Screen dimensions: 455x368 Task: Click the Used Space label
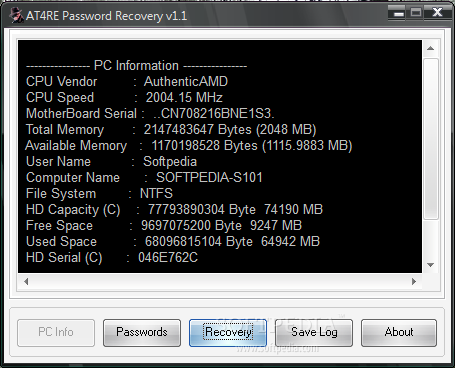[x=61, y=242]
